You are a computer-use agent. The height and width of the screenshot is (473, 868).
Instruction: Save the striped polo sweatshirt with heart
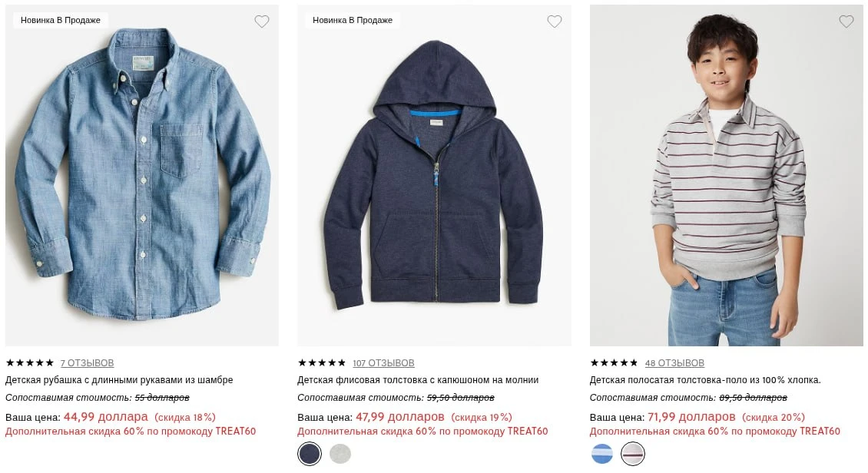coord(846,21)
